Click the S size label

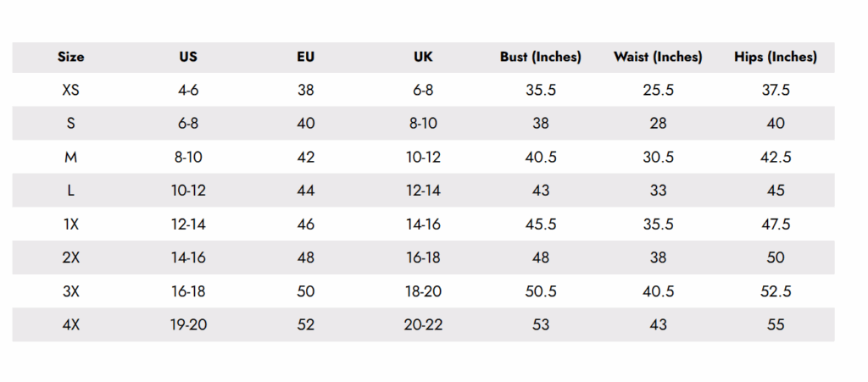click(71, 124)
